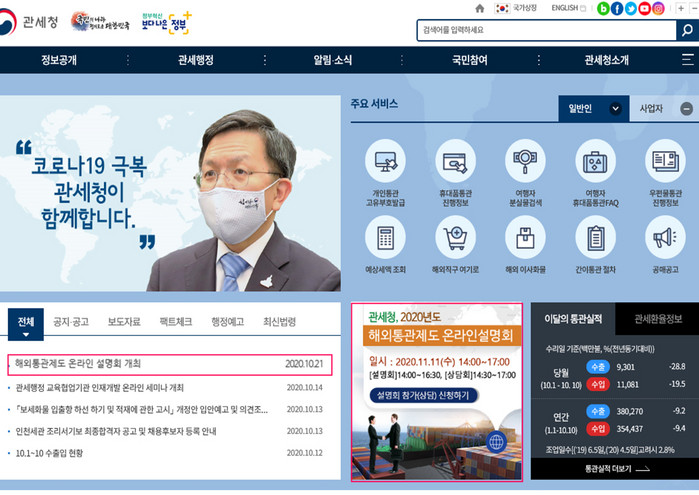Switch to the 보도자료 tab
This screenshot has width=699, height=495.
coord(124,322)
